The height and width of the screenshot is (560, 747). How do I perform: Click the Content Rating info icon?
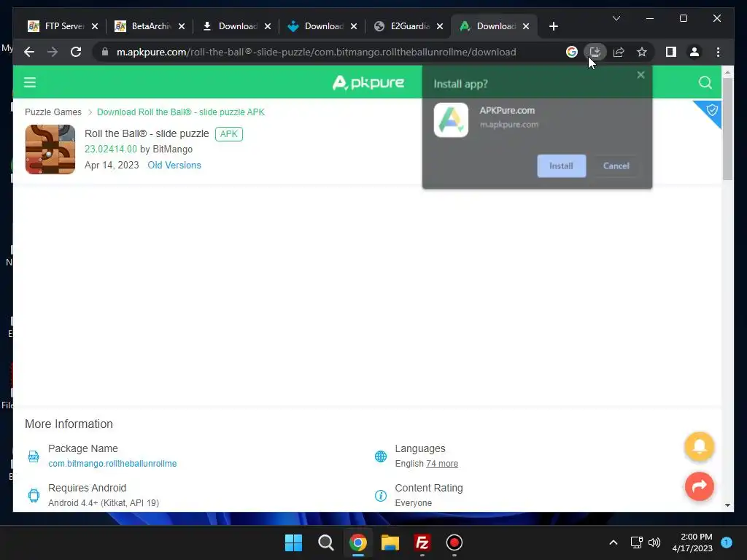click(380, 496)
